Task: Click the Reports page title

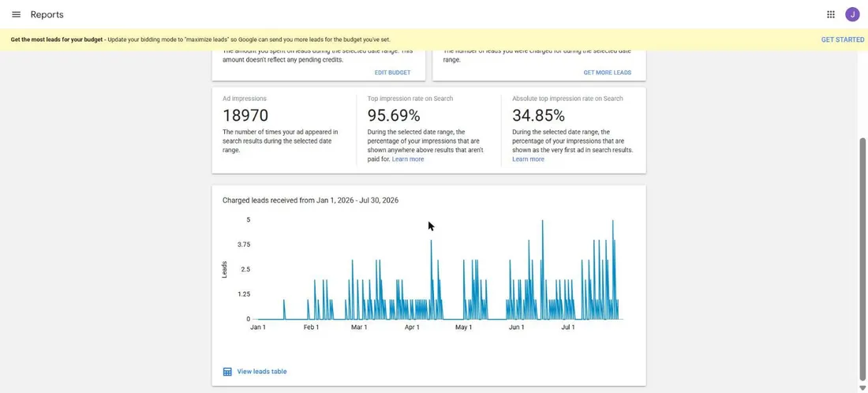Action: click(x=47, y=14)
